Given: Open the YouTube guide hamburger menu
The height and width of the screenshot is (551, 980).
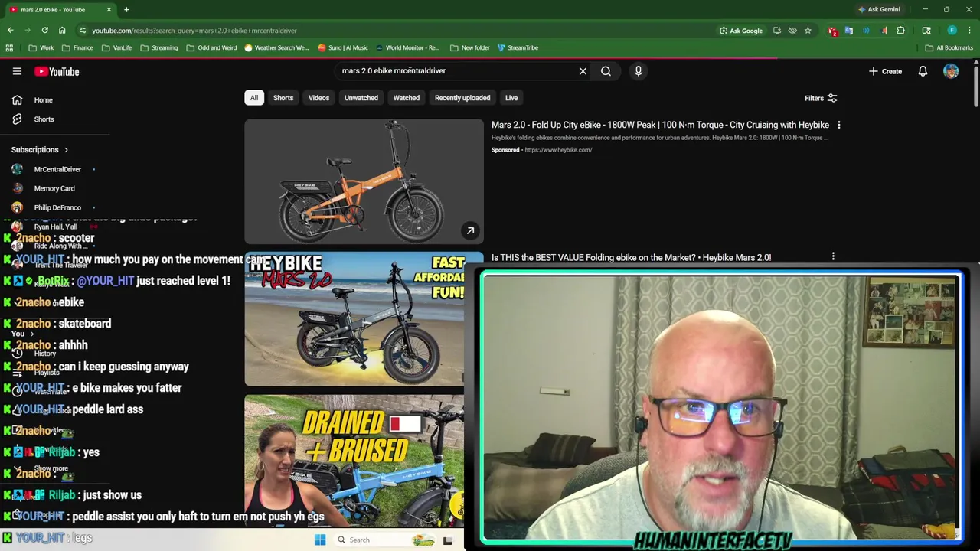Looking at the screenshot, I should click(x=17, y=71).
